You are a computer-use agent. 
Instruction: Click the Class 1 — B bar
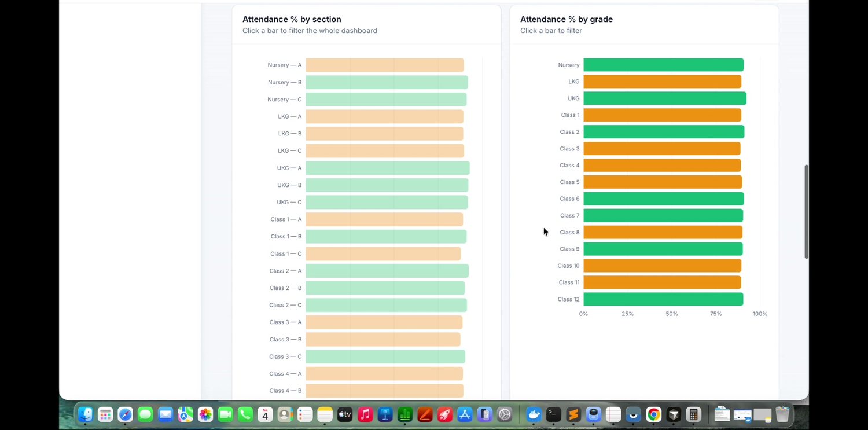386,236
